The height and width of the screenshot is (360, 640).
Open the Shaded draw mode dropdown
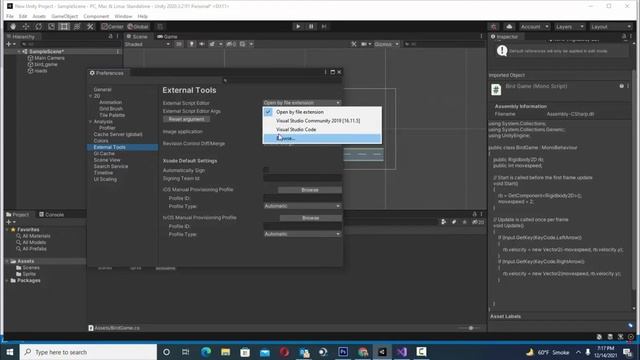click(x=147, y=44)
